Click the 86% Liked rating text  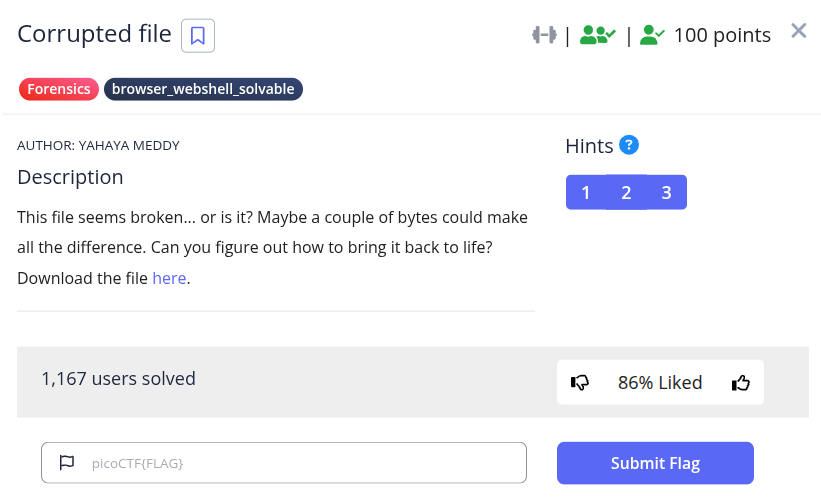click(660, 382)
